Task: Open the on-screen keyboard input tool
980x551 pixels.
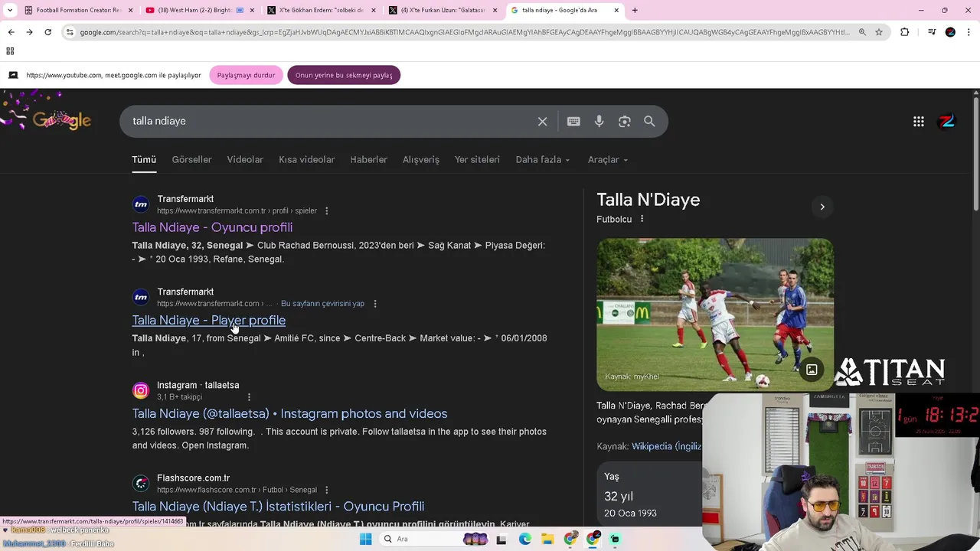Action: (573, 121)
